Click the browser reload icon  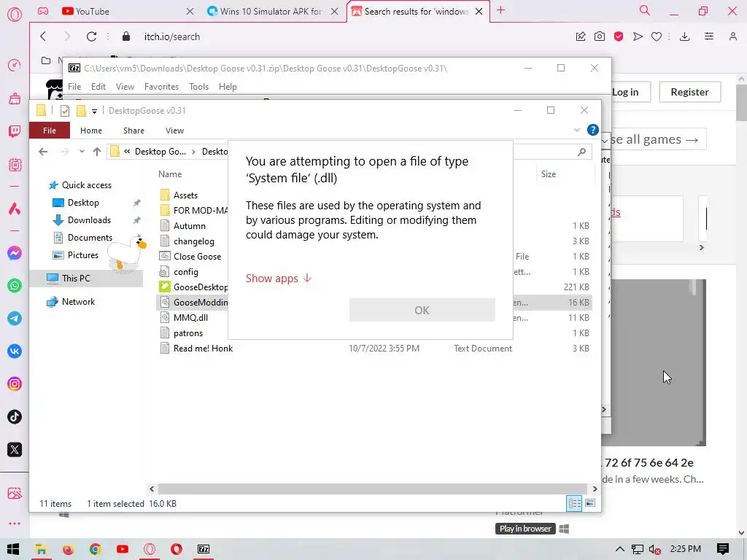click(x=91, y=36)
